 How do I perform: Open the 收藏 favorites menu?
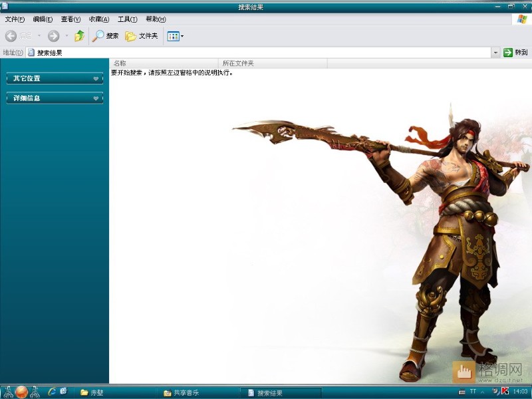tap(98, 19)
